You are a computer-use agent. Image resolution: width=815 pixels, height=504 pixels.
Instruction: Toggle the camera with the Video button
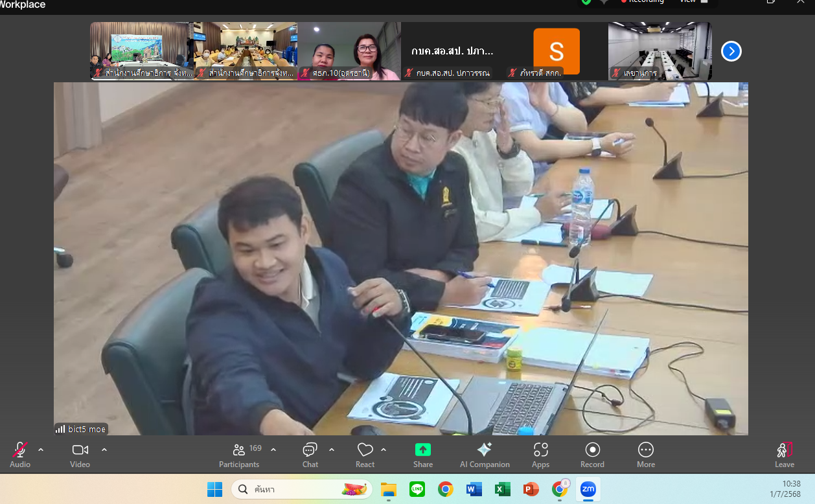pos(80,454)
